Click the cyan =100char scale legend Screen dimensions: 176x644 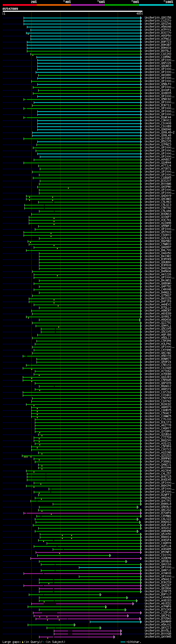pos(131,642)
